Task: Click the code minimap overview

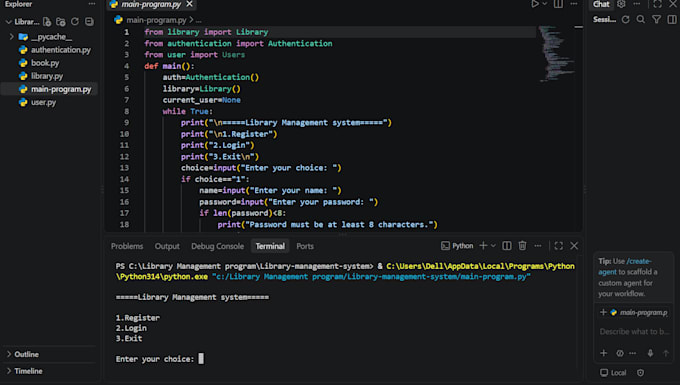Action: click(557, 54)
